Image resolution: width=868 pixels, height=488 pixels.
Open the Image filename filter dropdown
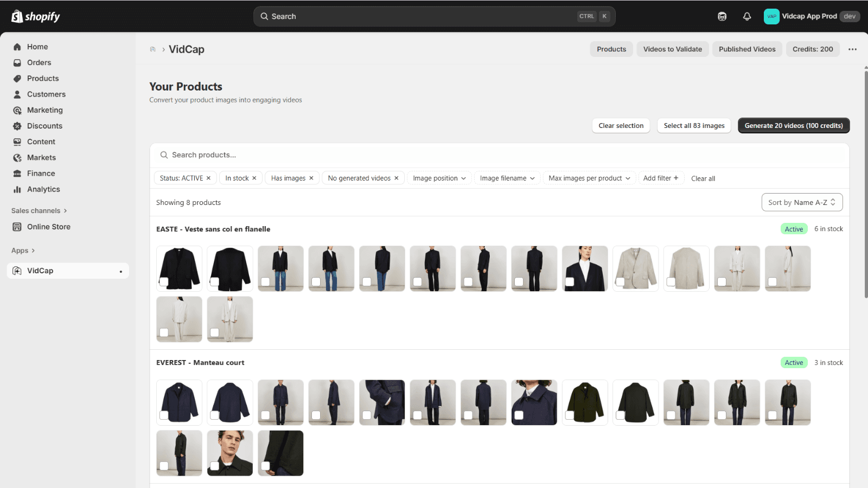[507, 178]
